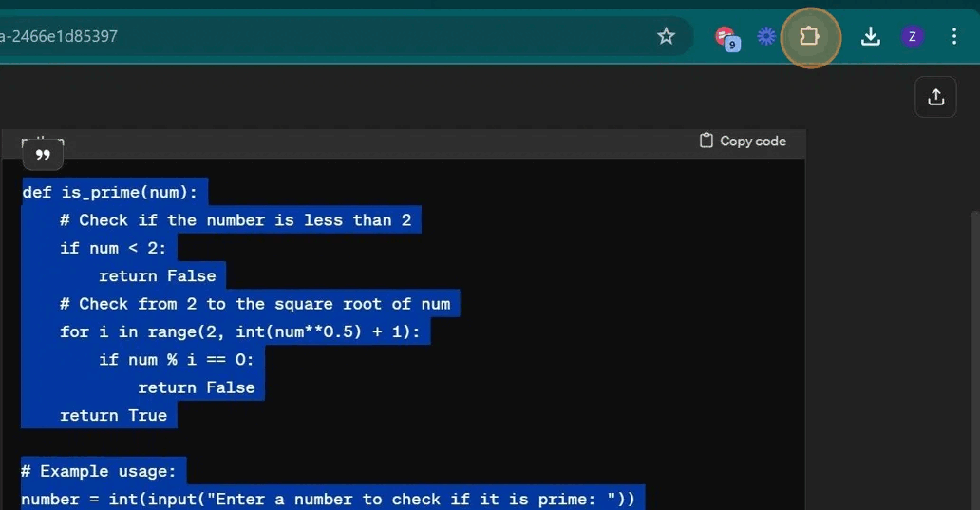Open the profile avatar labeled Z

pos(912,36)
